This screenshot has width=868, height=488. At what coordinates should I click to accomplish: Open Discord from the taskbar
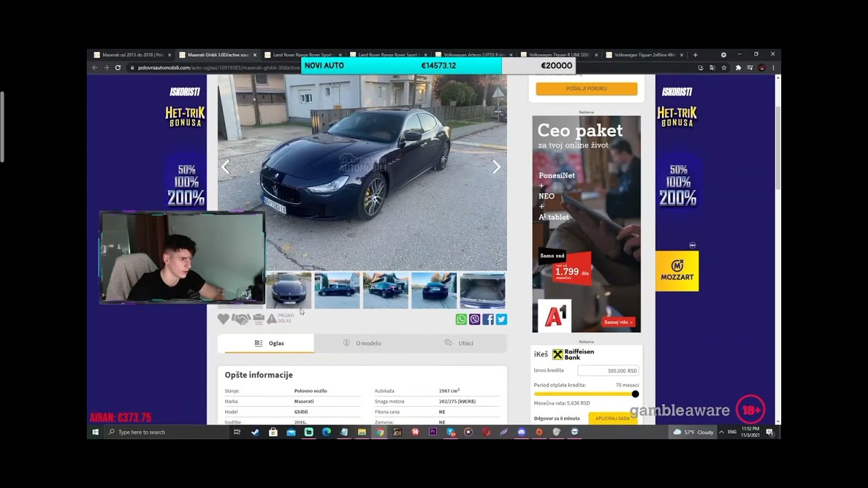click(x=521, y=432)
